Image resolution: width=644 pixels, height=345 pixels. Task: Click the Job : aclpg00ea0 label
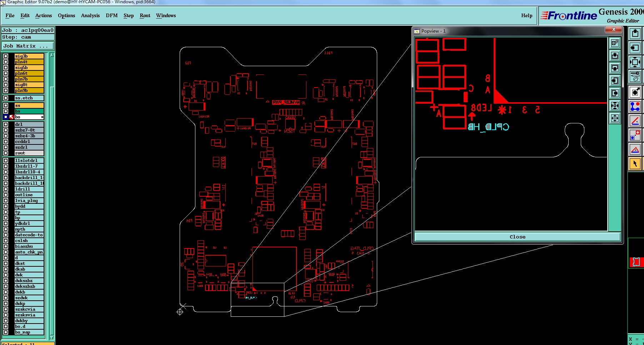(28, 30)
